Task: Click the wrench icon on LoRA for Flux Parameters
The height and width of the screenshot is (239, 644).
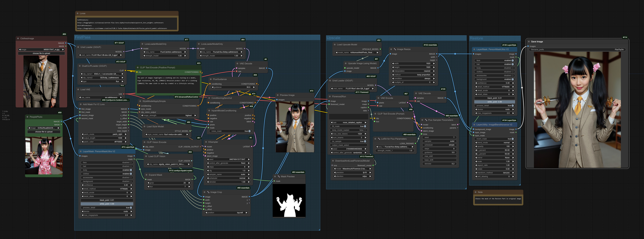Action: coord(379,139)
